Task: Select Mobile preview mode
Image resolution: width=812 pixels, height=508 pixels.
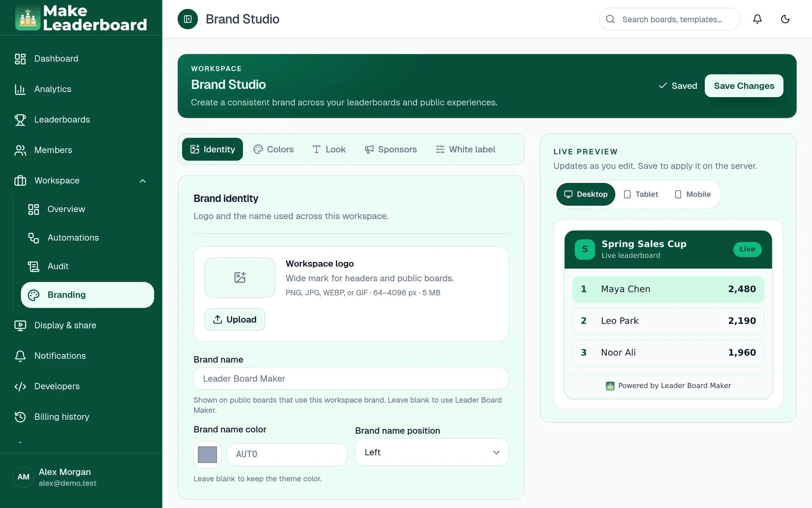Action: coord(692,194)
